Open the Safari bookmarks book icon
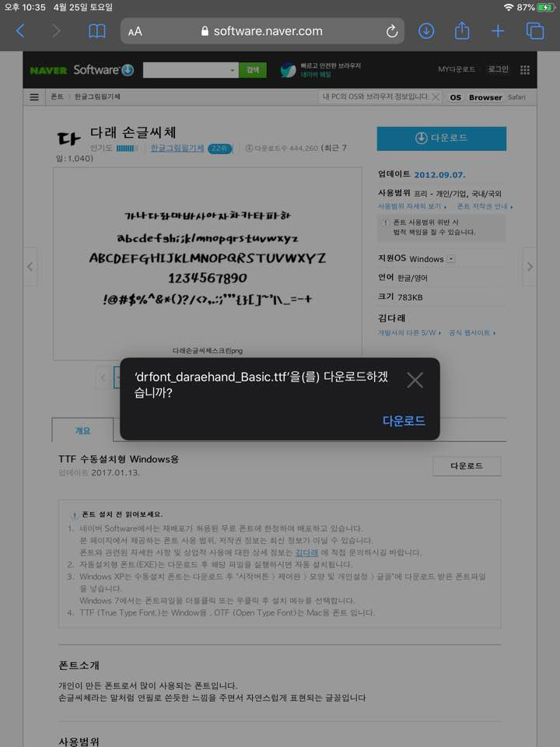Viewport: 560px width, 747px height. 97,31
